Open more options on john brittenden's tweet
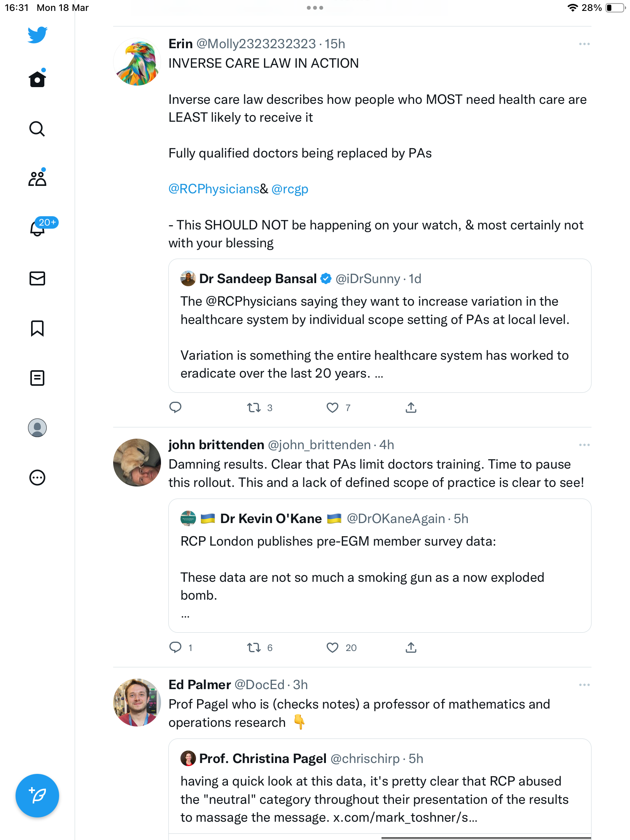This screenshot has width=630, height=840. [x=584, y=445]
